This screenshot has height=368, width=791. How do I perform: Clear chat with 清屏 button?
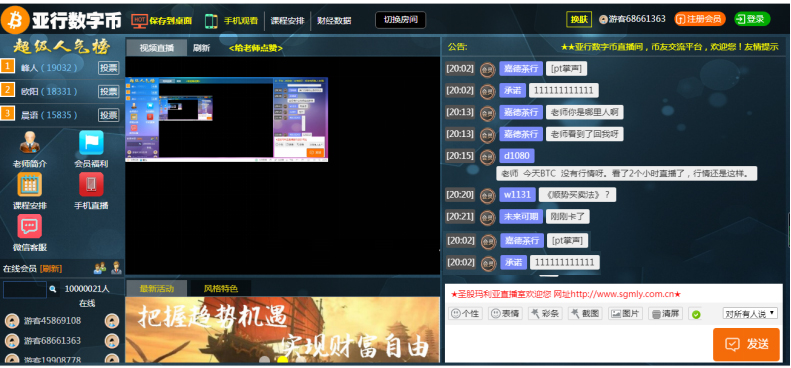(665, 313)
